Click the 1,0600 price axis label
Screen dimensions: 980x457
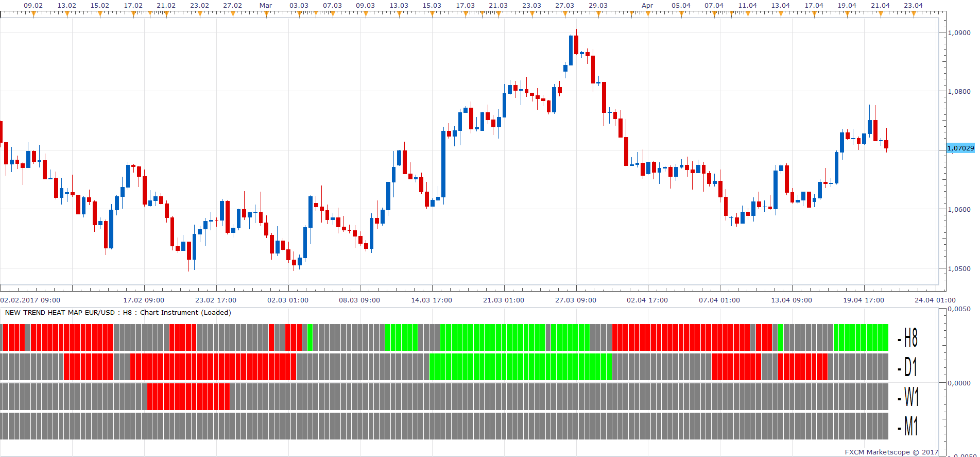[959, 210]
